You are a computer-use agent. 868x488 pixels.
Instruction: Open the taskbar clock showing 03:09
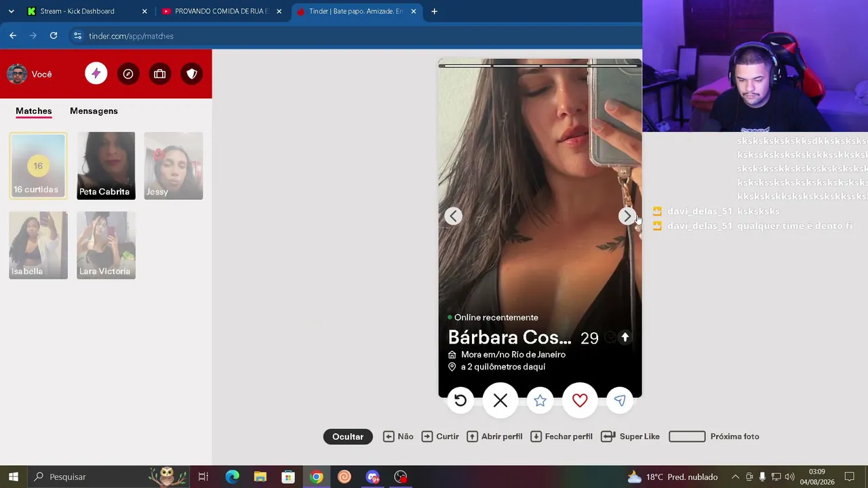(817, 476)
